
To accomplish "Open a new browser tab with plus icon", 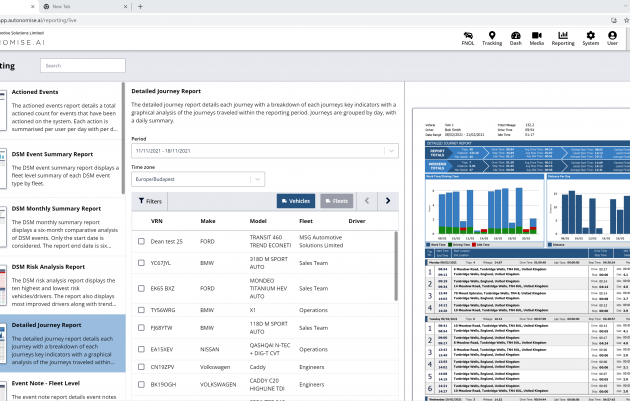I will pos(139,6).
